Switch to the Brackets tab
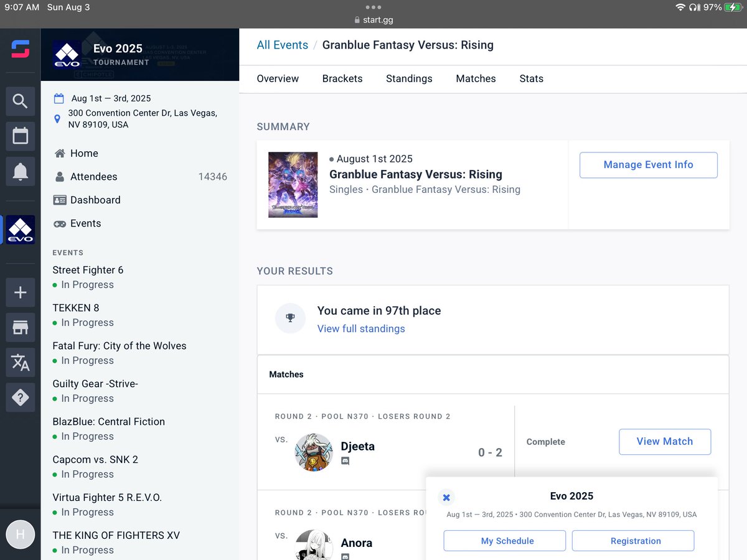The width and height of the screenshot is (747, 560). coord(342,78)
